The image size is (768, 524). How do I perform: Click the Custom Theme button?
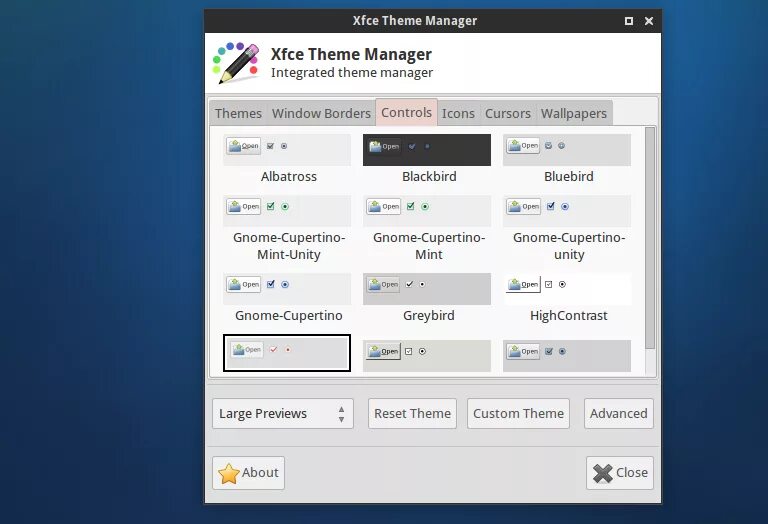pyautogui.click(x=518, y=414)
